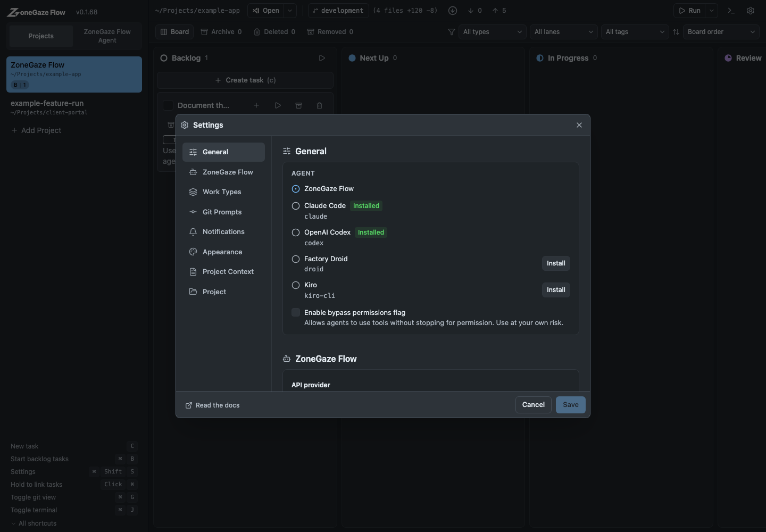Check the Document task card checkbox

168,105
